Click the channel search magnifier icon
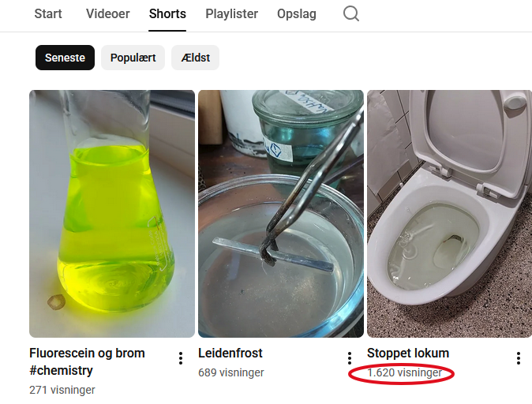This screenshot has height=404, width=532. 351,14
